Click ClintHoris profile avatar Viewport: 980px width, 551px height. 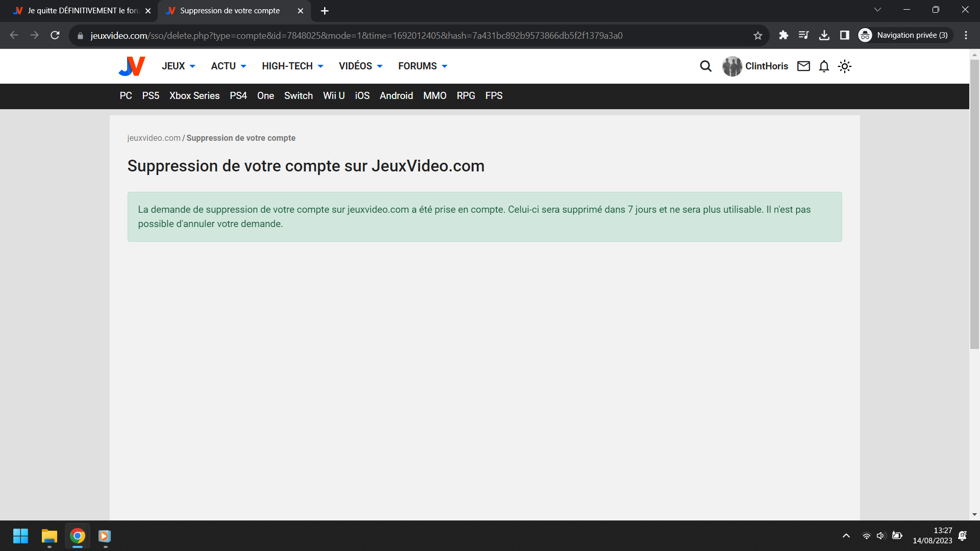(x=732, y=66)
